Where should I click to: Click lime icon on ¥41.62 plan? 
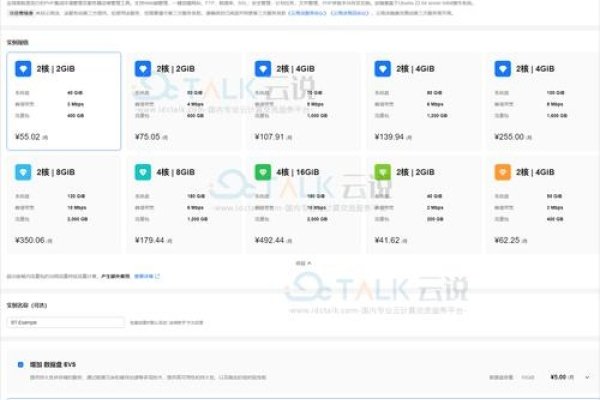pos(382,172)
